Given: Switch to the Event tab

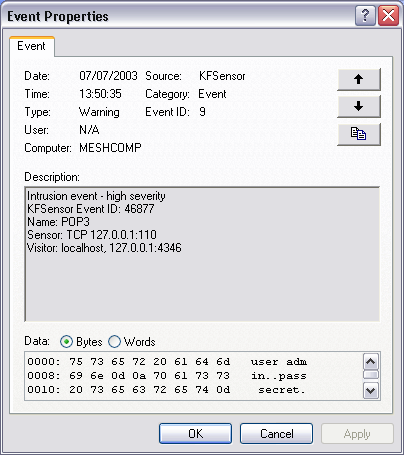Looking at the screenshot, I should (31, 46).
